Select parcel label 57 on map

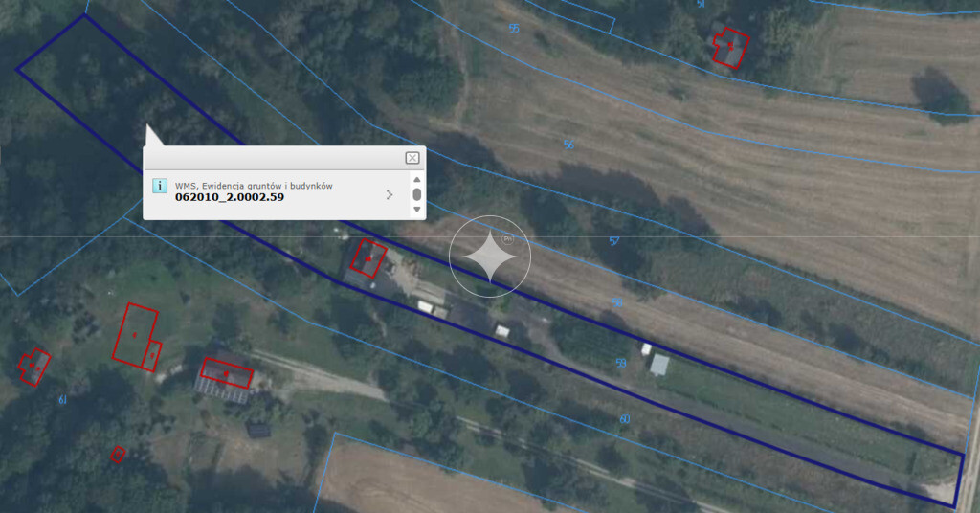tap(613, 241)
